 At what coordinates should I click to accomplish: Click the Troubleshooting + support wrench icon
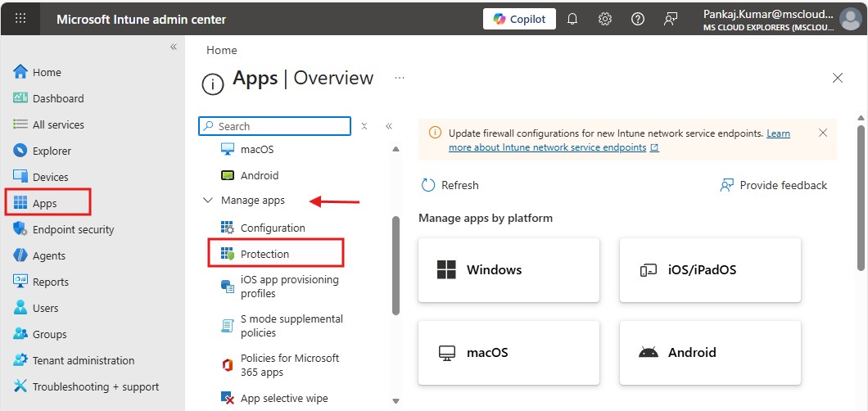point(20,386)
